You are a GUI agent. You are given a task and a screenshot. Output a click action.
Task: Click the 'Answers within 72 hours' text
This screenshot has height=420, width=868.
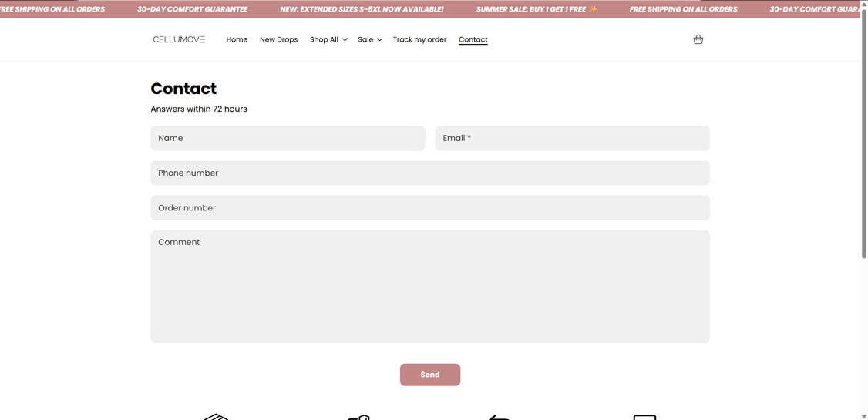tap(199, 109)
